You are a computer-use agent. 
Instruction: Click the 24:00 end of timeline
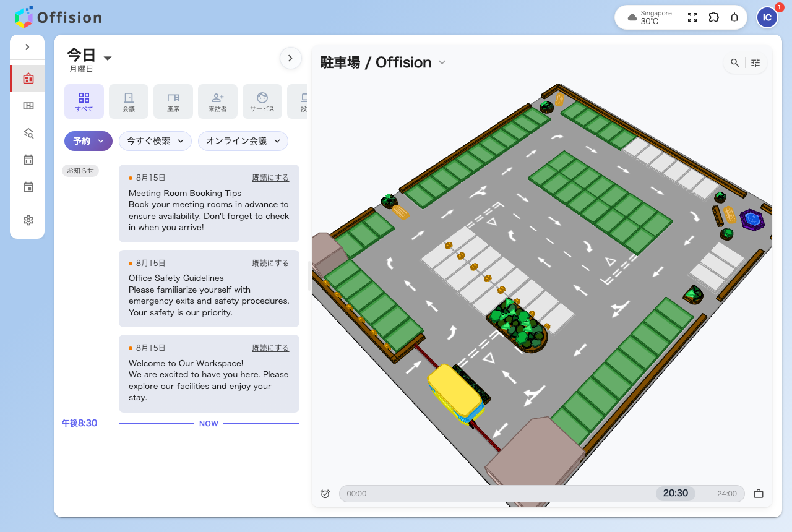727,494
